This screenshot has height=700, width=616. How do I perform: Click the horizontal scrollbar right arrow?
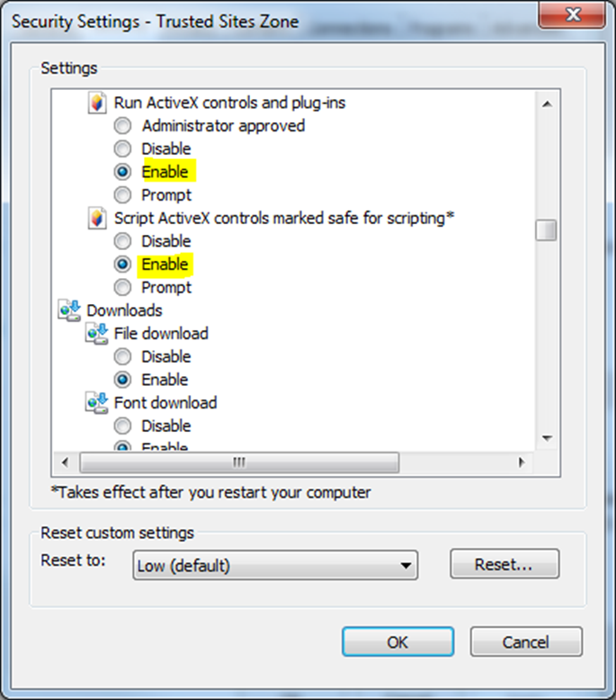point(521,462)
